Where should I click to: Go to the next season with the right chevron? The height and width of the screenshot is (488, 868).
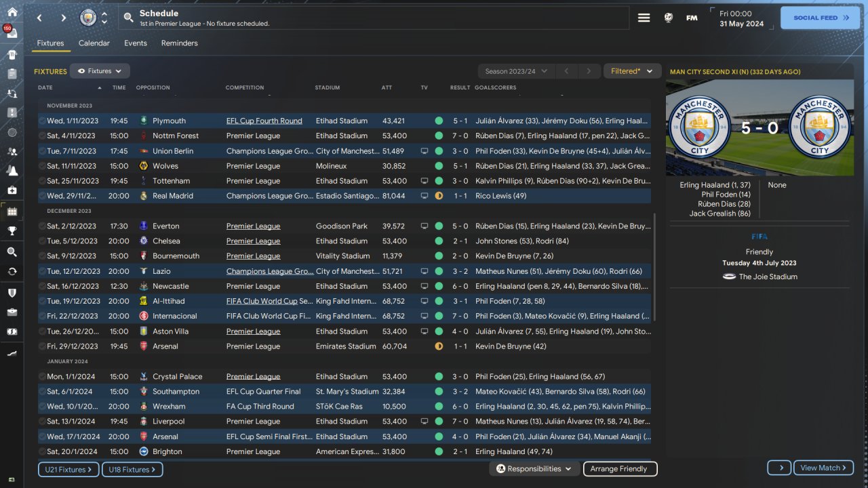589,71
